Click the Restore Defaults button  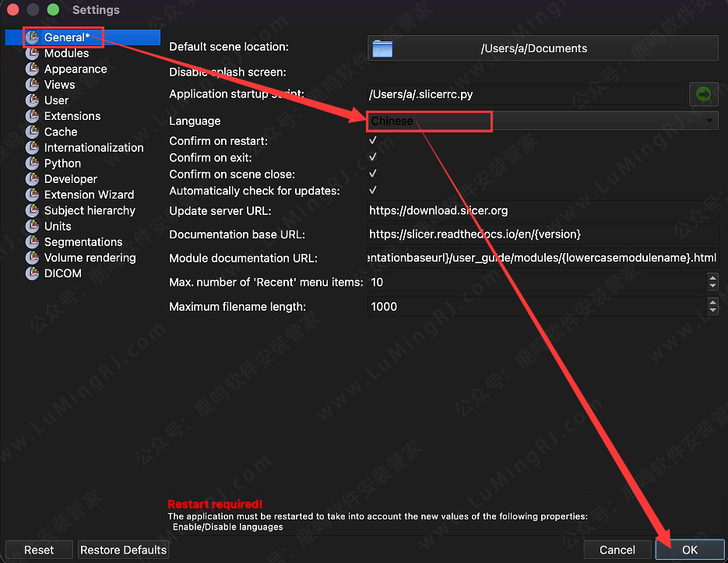(x=123, y=550)
